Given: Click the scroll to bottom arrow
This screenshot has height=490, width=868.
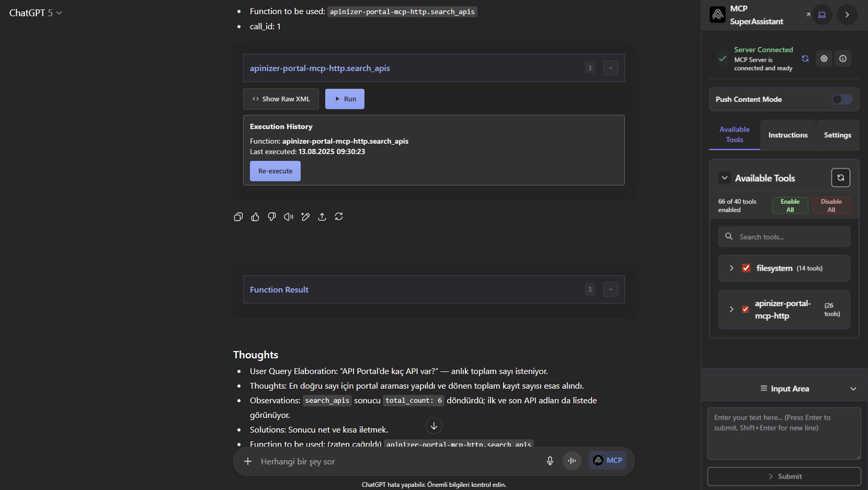Looking at the screenshot, I should coord(434,426).
